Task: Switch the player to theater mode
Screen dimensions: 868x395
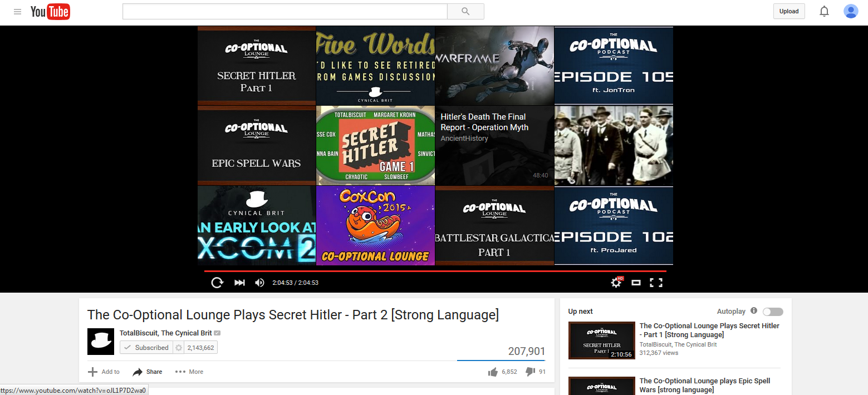Action: (636, 283)
